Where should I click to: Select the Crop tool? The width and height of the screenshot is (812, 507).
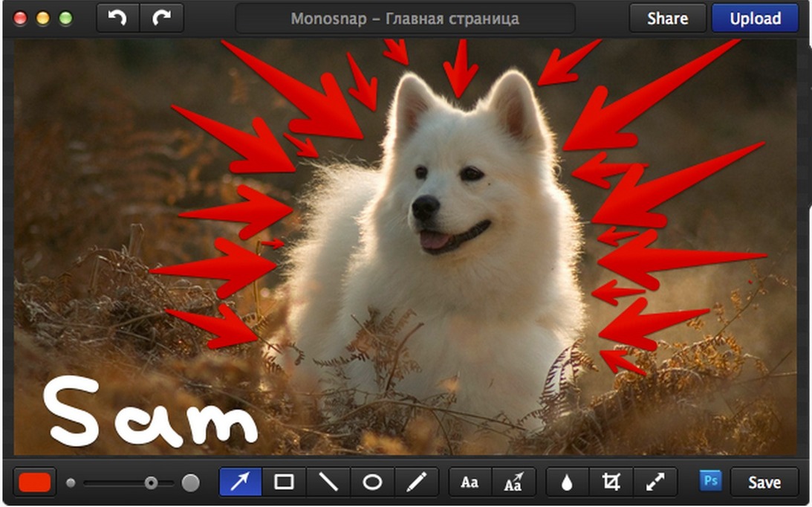tap(611, 482)
